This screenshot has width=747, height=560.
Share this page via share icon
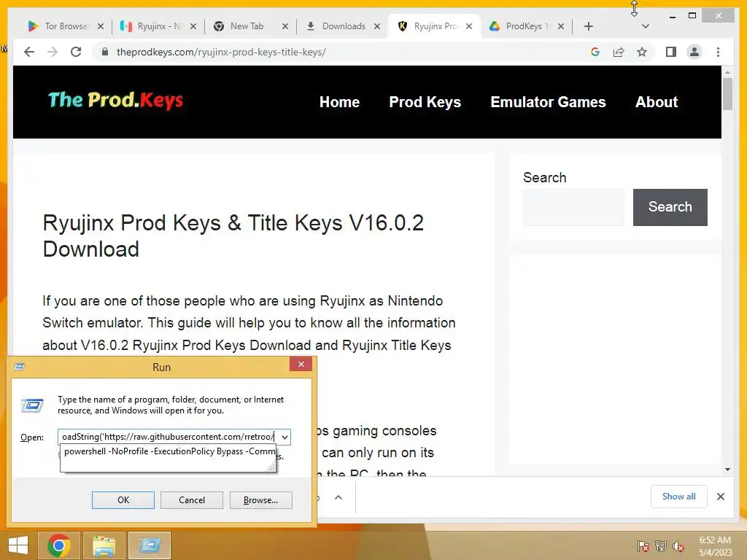(x=619, y=52)
